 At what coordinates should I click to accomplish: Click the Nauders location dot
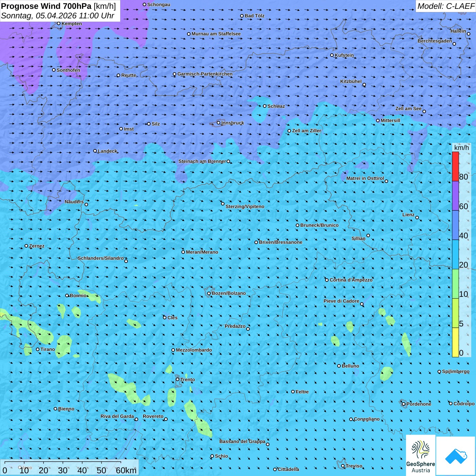pyautogui.click(x=86, y=205)
